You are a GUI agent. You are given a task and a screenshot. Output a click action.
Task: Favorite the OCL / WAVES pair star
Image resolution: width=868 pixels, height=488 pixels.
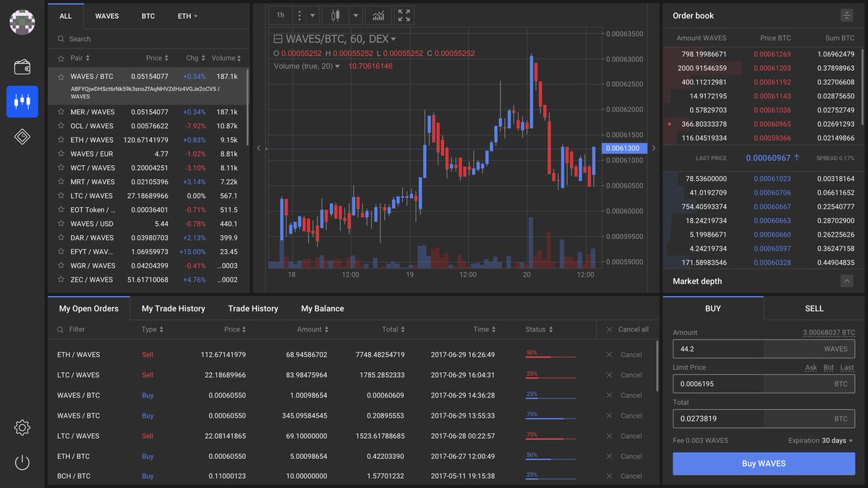[x=61, y=126]
